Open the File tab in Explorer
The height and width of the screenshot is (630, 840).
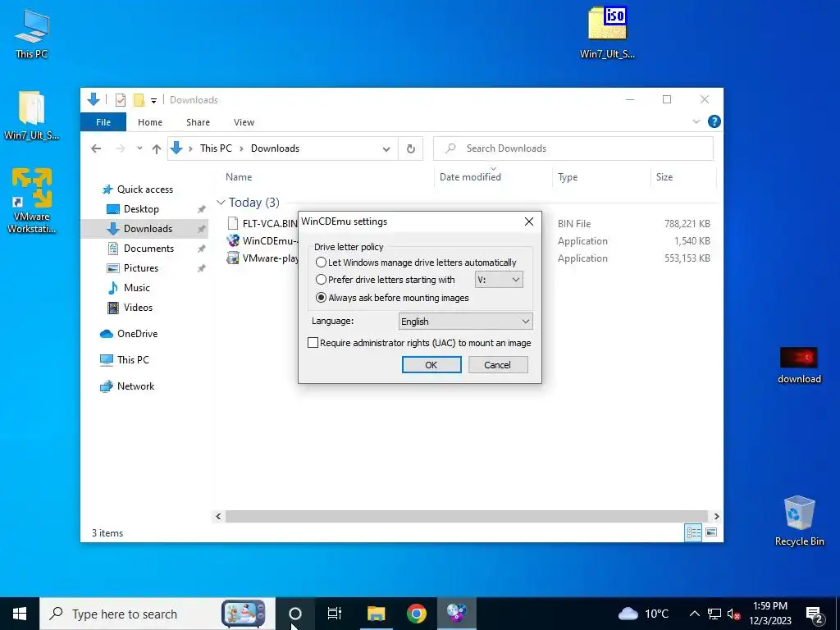[103, 122]
